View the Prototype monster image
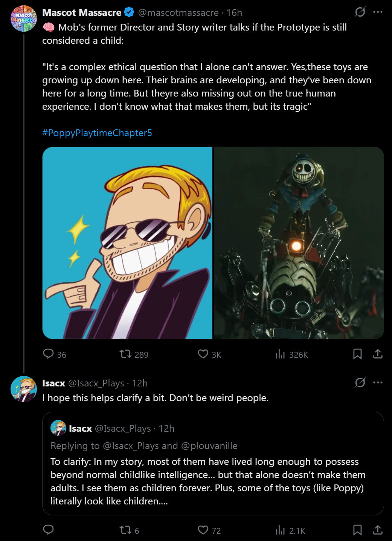Image resolution: width=392 pixels, height=541 pixels. [299, 243]
